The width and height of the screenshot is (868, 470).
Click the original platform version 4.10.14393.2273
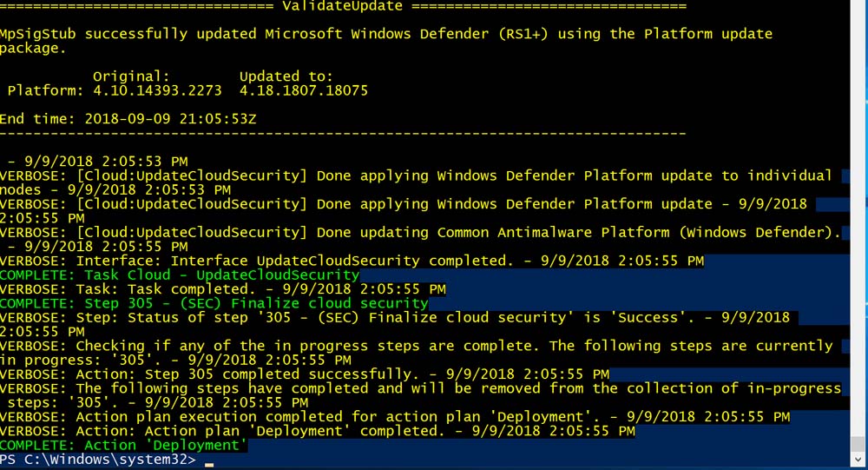157,90
